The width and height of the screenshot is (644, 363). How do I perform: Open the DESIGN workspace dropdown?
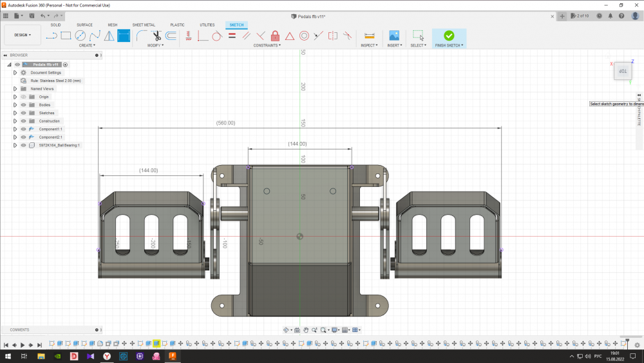23,35
